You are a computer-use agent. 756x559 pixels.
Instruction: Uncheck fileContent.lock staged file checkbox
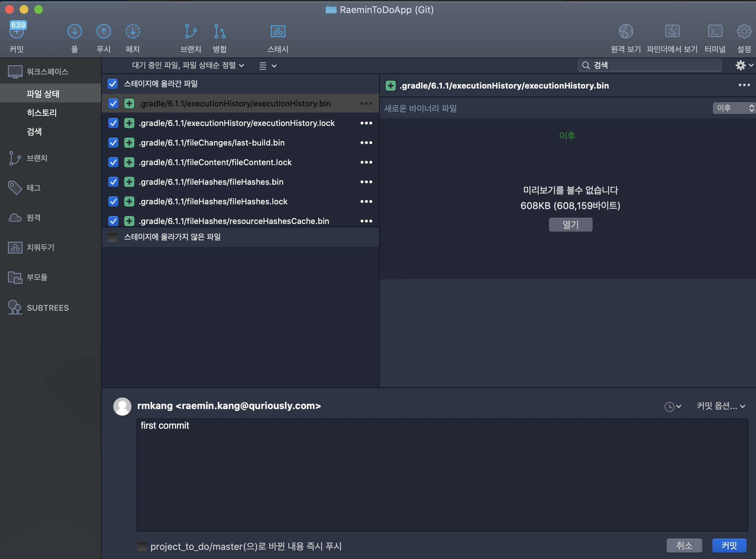[113, 162]
